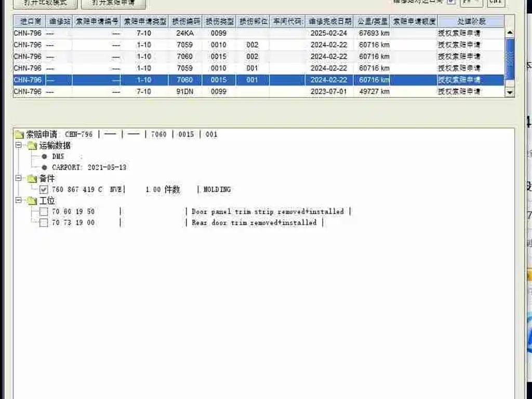The width and height of the screenshot is (532, 399).
Task: Select the 24KA claim row dated 2025-02-24
Action: (259, 33)
